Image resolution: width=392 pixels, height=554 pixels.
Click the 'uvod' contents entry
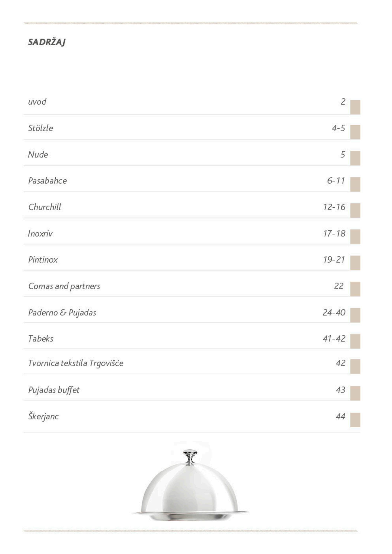coord(37,102)
